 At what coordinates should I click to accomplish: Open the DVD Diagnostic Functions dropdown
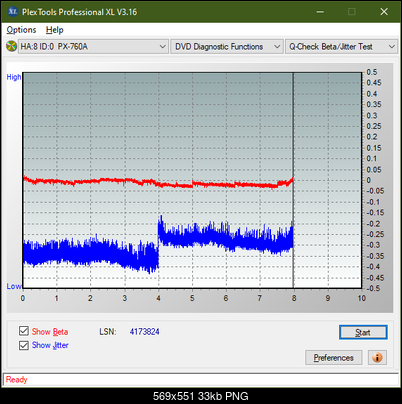(227, 47)
